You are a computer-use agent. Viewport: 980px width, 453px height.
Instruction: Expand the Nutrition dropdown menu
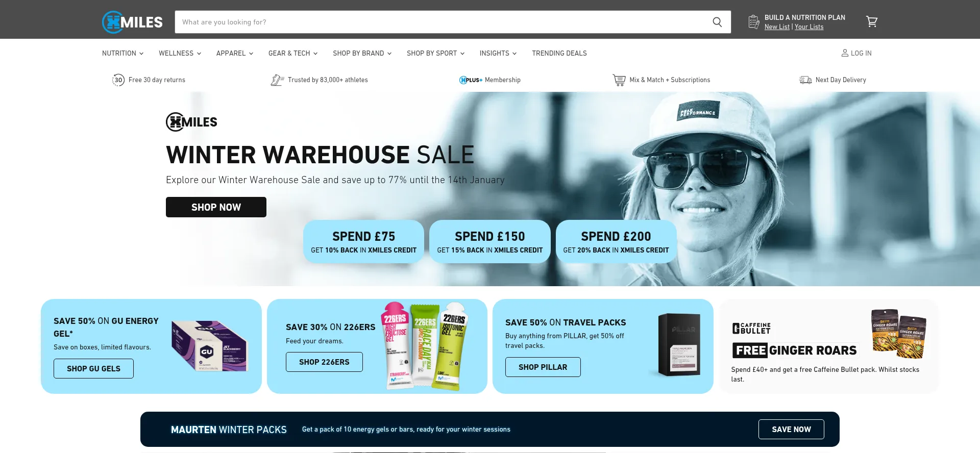coord(122,53)
